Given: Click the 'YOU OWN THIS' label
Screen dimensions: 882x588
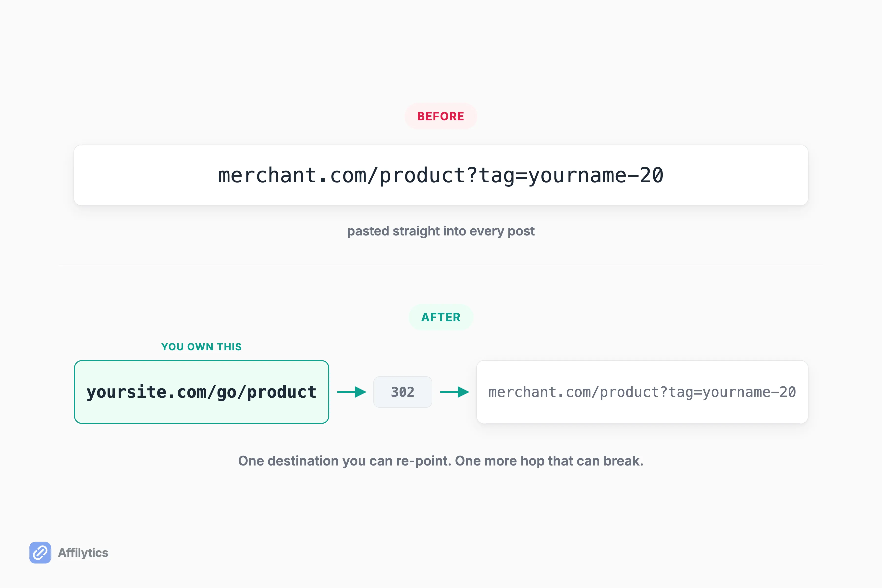Looking at the screenshot, I should click(201, 347).
